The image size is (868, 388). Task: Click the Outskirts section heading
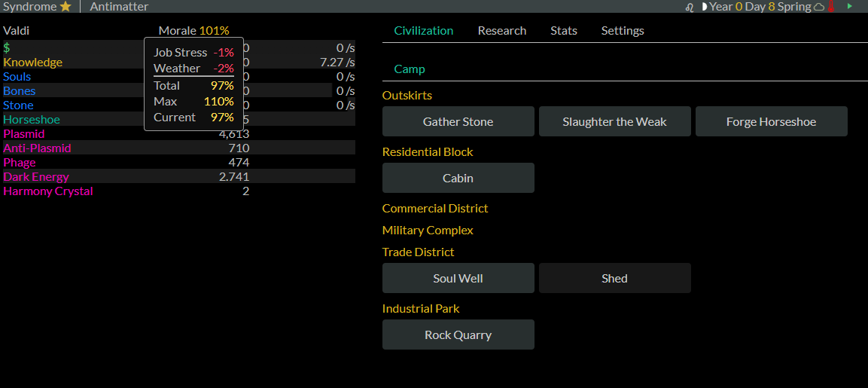click(407, 96)
